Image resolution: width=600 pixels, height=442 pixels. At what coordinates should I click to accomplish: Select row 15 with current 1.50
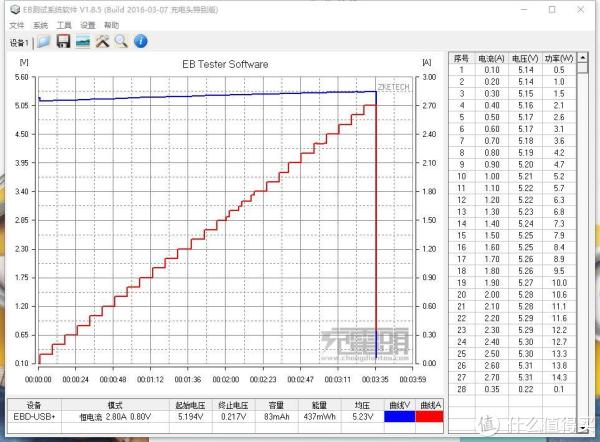tap(512, 235)
